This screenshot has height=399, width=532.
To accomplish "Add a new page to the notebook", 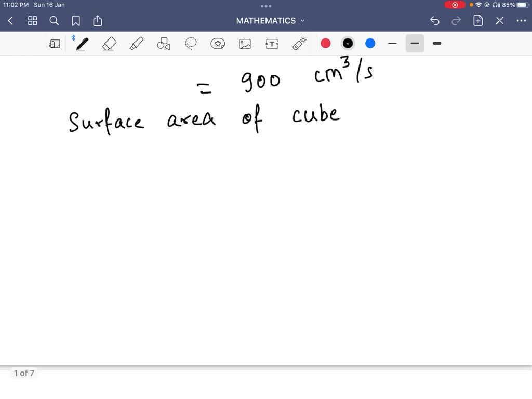I will (477, 21).
